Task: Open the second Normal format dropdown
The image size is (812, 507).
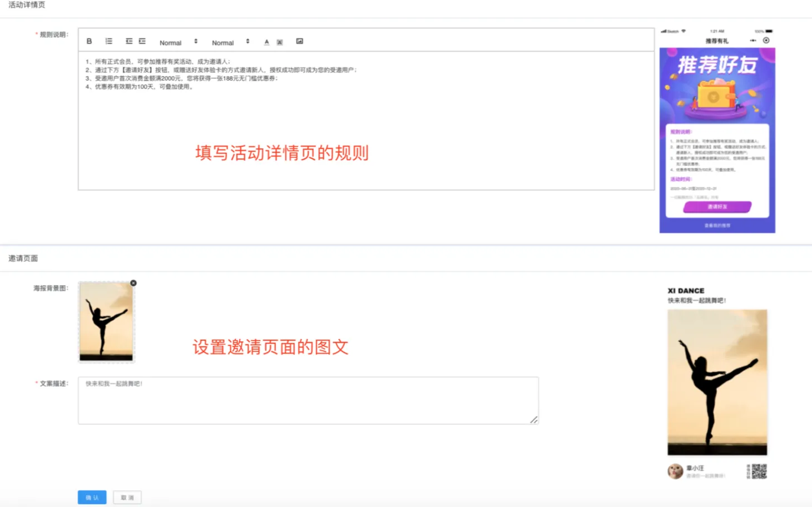Action: [230, 42]
